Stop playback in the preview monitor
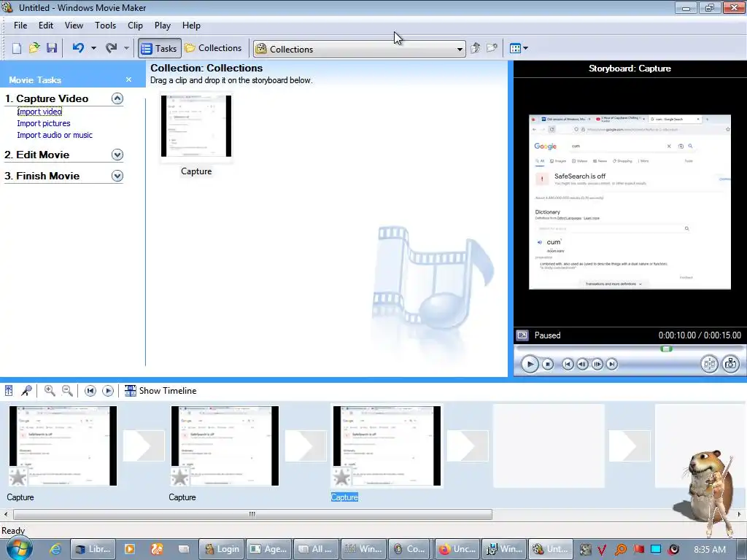This screenshot has height=560, width=747. [x=548, y=365]
